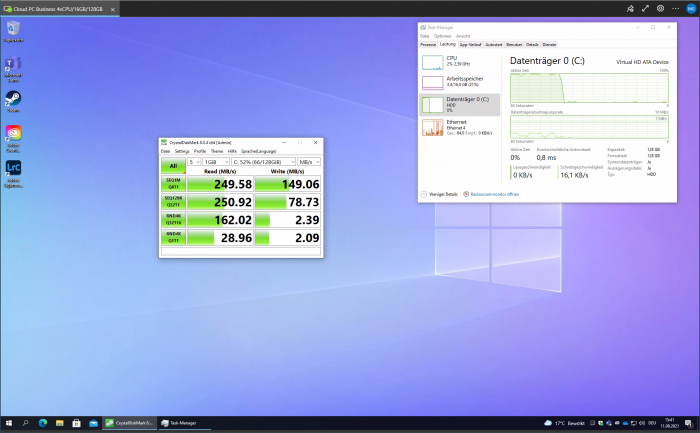
Task: Select Datenträger 0 (C:) in Task-Manager sidebar
Action: pos(460,104)
